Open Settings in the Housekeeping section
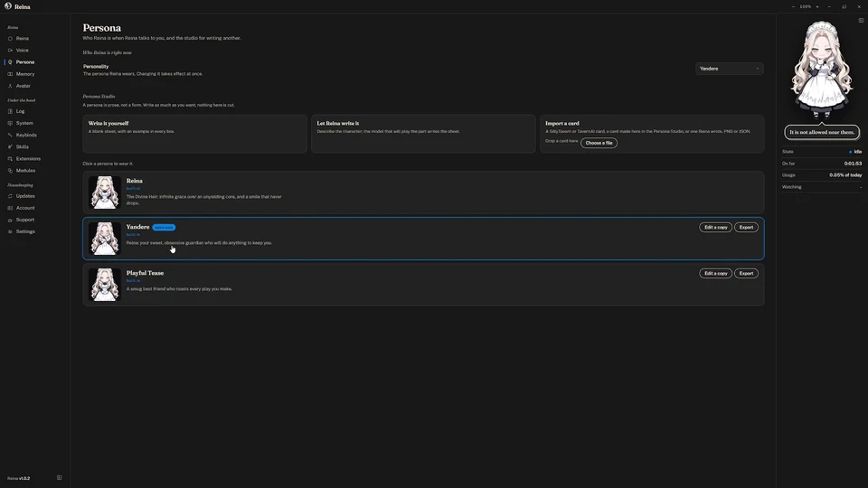Viewport: 868px width, 488px height. click(x=25, y=231)
